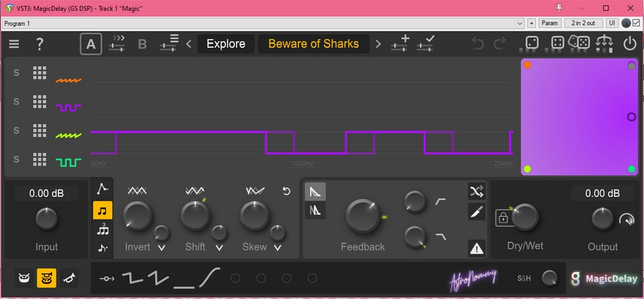This screenshot has height=299, width=644.
Task: Click the Feedback knob
Action: point(363,216)
